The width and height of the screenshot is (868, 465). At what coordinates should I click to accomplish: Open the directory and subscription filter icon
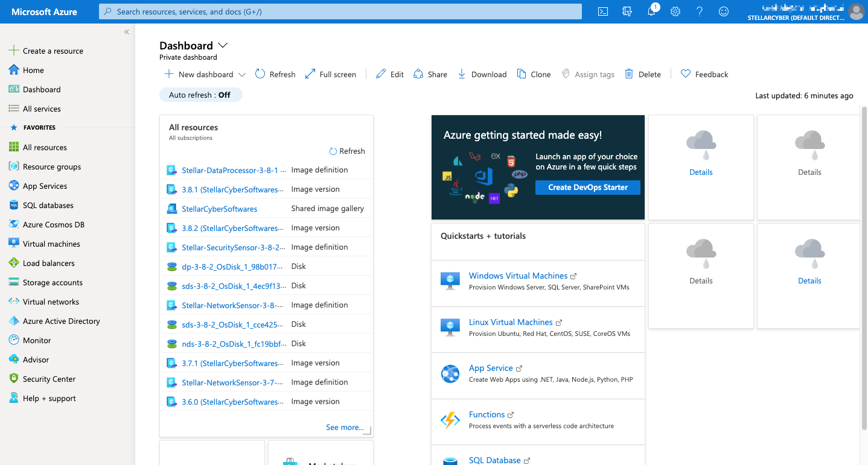pyautogui.click(x=627, y=11)
